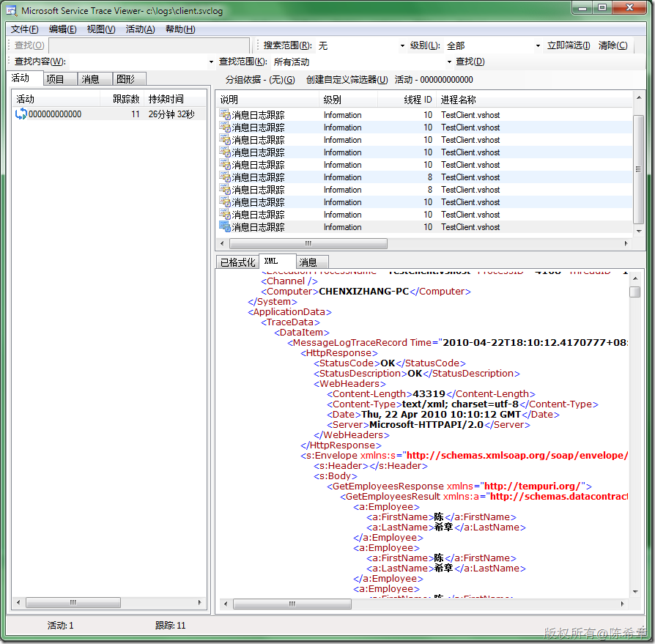Click trace list right scroll arrow

point(626,243)
